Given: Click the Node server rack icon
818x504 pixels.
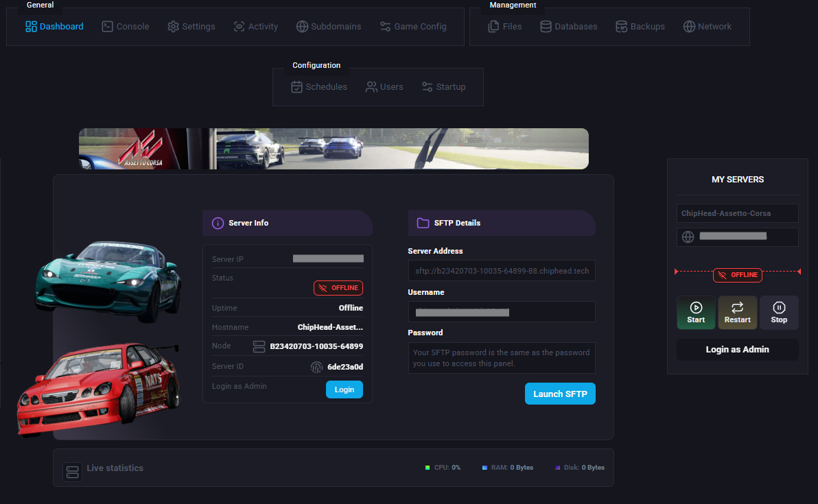Looking at the screenshot, I should [259, 346].
